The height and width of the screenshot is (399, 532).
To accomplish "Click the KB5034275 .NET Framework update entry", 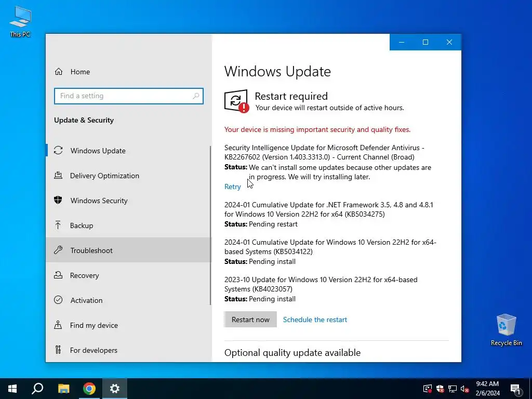I will pyautogui.click(x=328, y=209).
